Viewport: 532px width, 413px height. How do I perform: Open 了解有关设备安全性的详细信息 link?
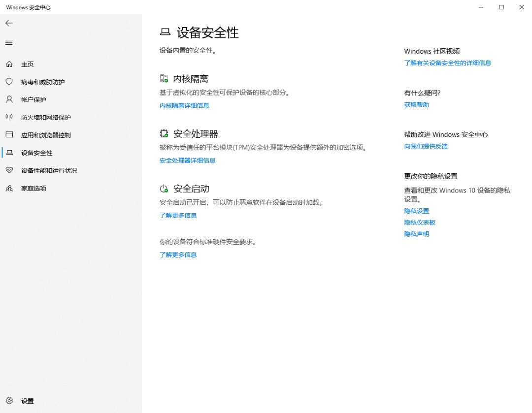pyautogui.click(x=447, y=63)
